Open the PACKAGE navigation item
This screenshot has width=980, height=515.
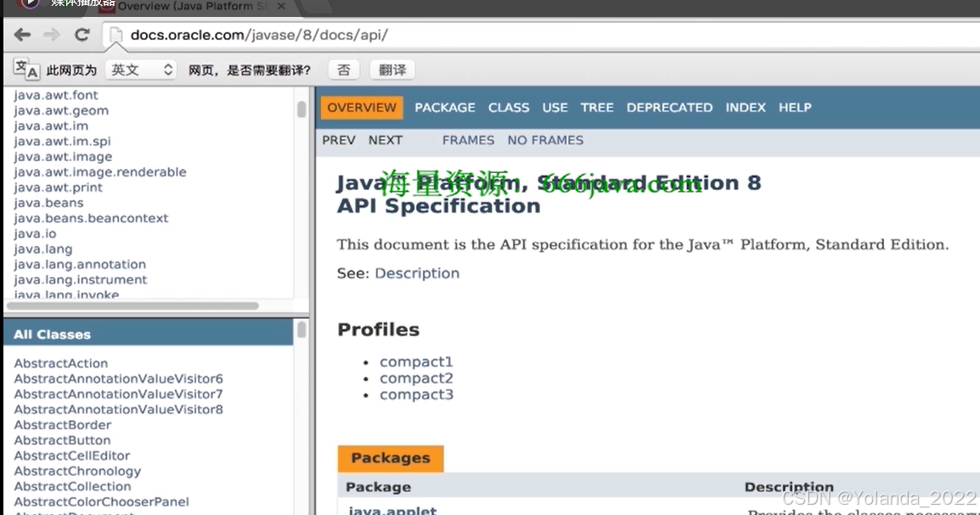[445, 108]
